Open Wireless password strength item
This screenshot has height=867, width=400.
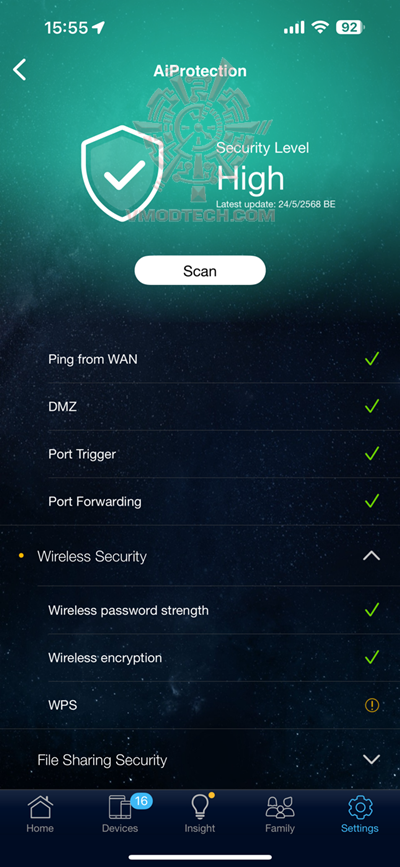click(224, 610)
